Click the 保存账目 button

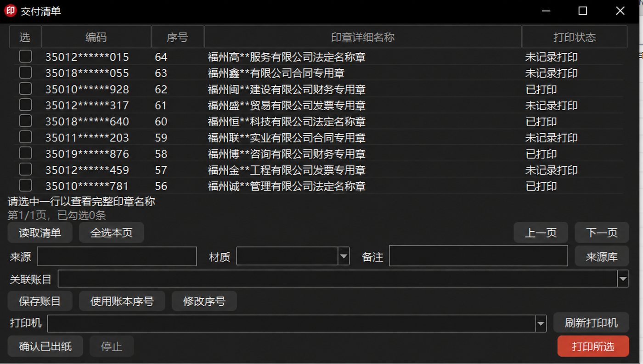tap(40, 301)
